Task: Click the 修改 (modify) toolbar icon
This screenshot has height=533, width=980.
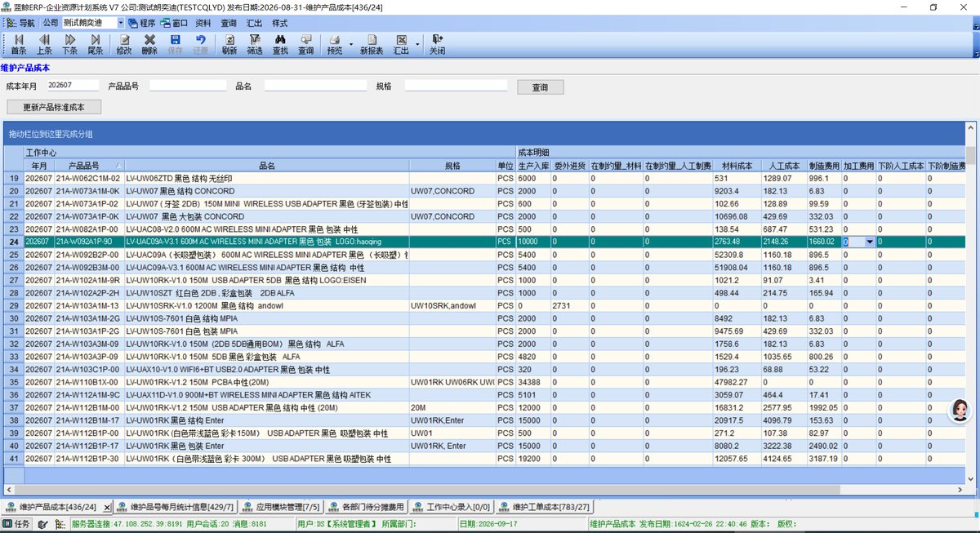Action: [x=124, y=44]
